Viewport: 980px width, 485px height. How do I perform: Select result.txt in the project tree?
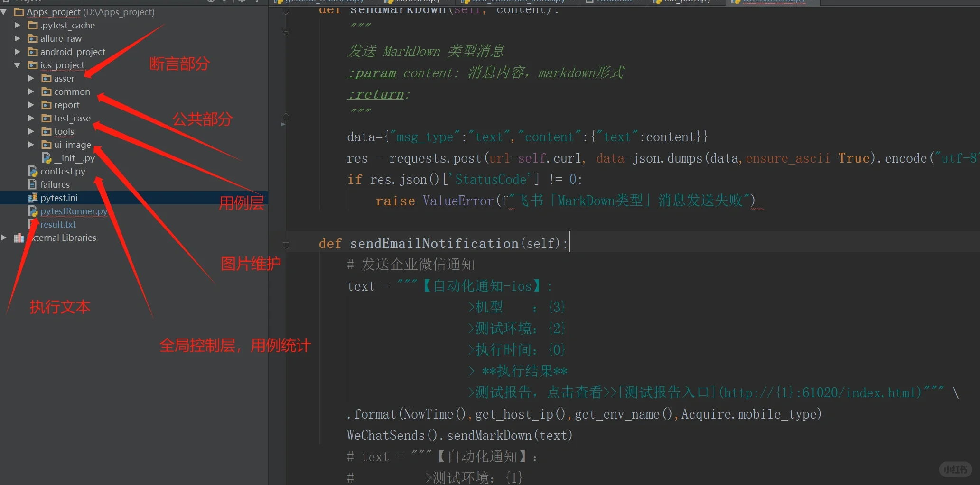pyautogui.click(x=58, y=224)
